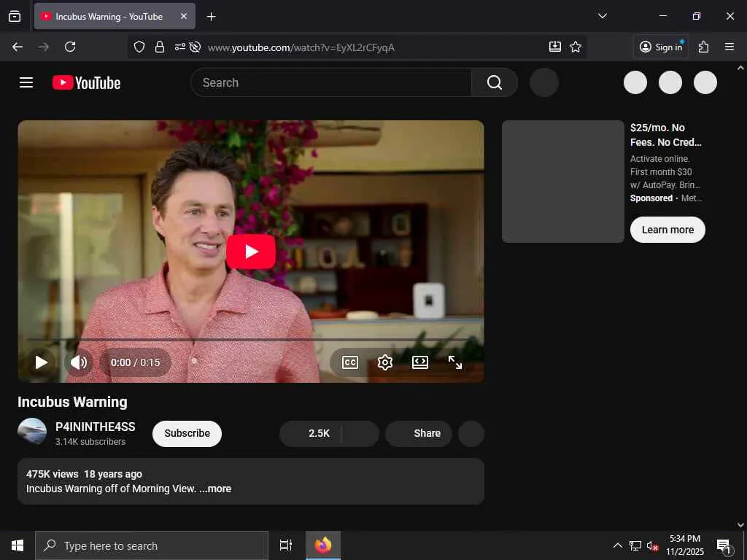Click the URL in the address bar
This screenshot has height=560, width=747.
pyautogui.click(x=301, y=47)
